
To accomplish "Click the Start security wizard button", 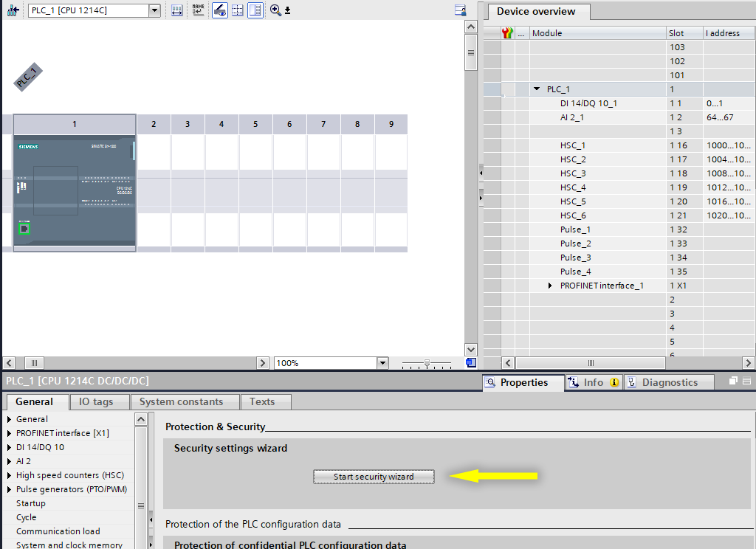I will click(x=374, y=477).
